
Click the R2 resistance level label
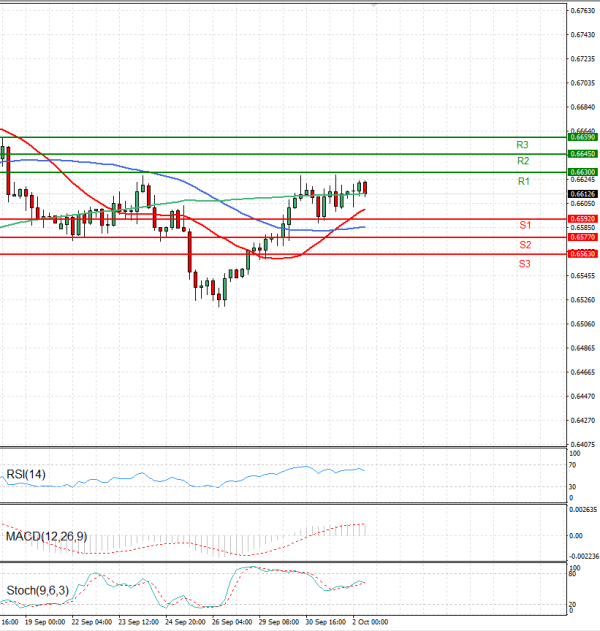point(523,161)
